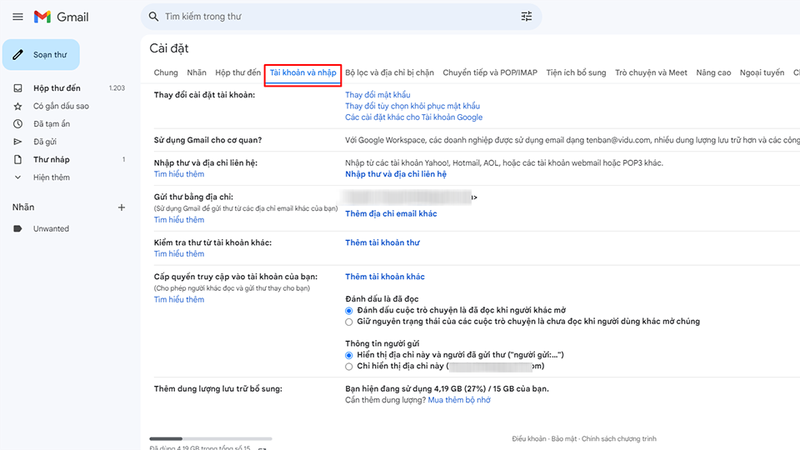Select 'Đánh dấu cuộc trò chuyện là đã đọc' radio
The image size is (800, 450).
pyautogui.click(x=349, y=311)
